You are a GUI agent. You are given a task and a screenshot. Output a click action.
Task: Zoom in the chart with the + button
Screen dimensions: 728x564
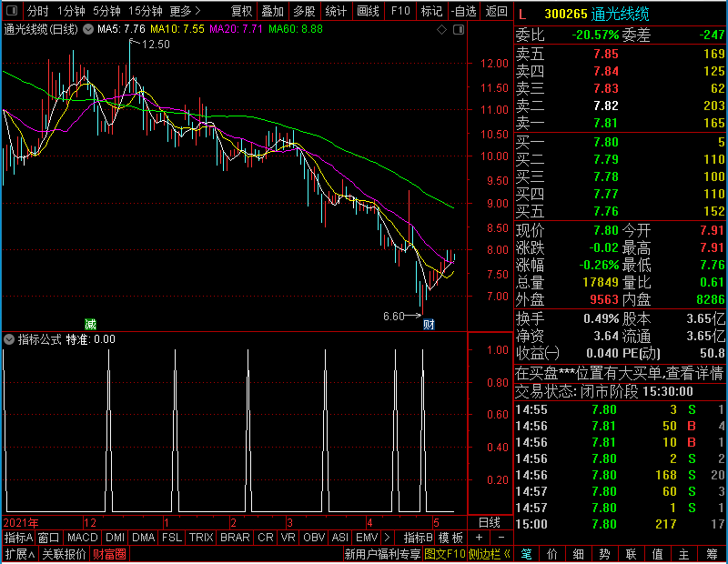479,538
